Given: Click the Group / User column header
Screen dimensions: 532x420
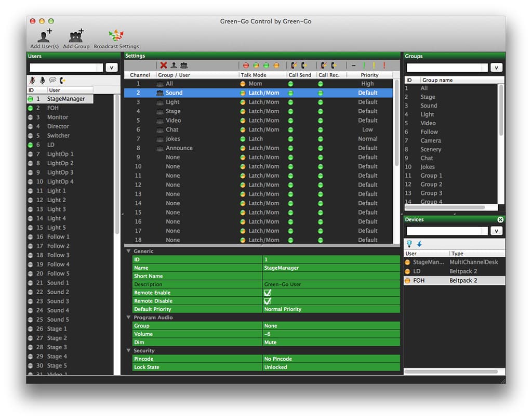Looking at the screenshot, I should coord(197,75).
